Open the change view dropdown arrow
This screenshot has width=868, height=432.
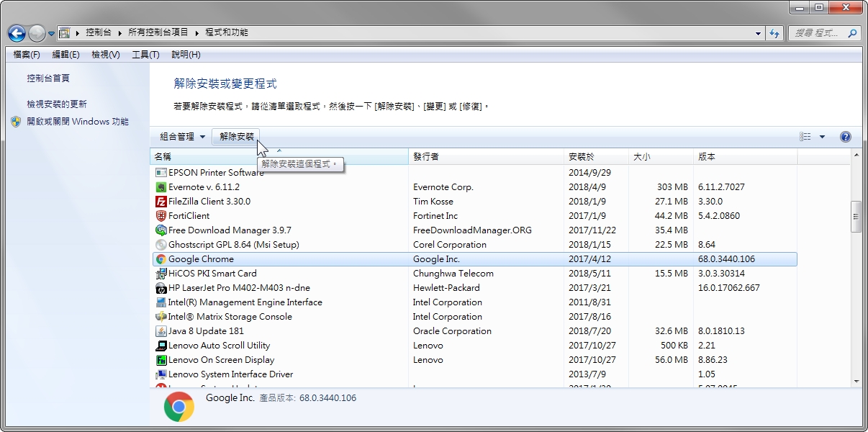click(823, 136)
